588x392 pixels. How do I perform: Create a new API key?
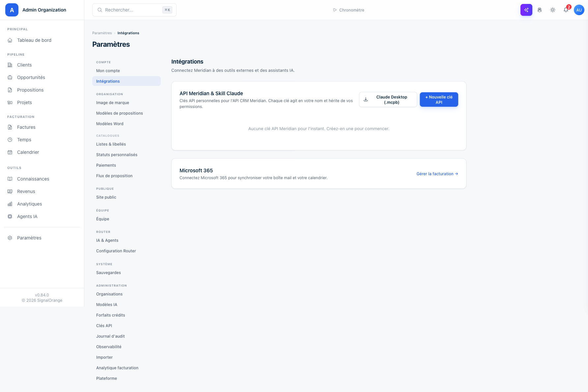[439, 99]
